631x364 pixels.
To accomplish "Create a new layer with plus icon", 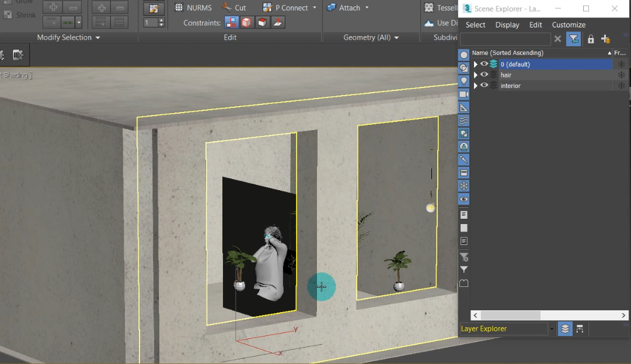I will [606, 39].
